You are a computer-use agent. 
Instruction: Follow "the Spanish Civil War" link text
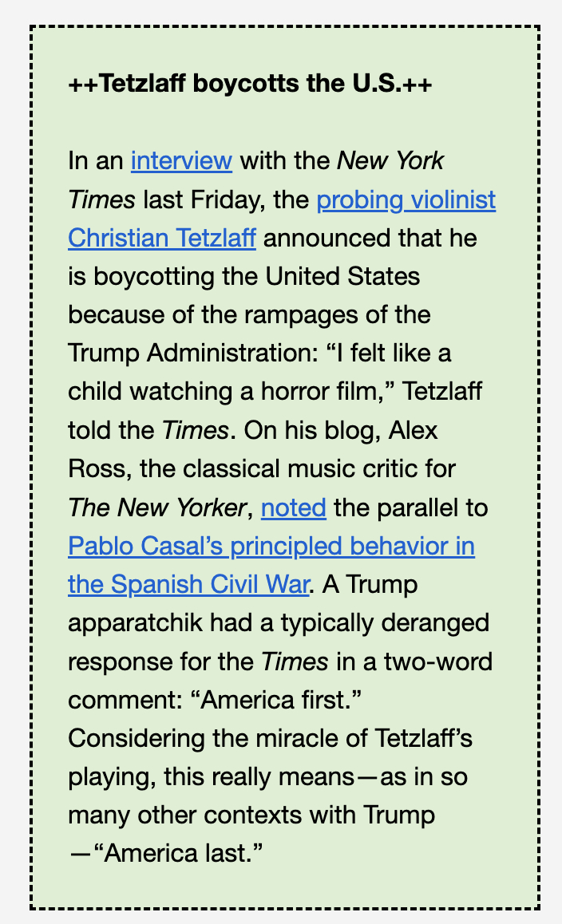coord(188,585)
